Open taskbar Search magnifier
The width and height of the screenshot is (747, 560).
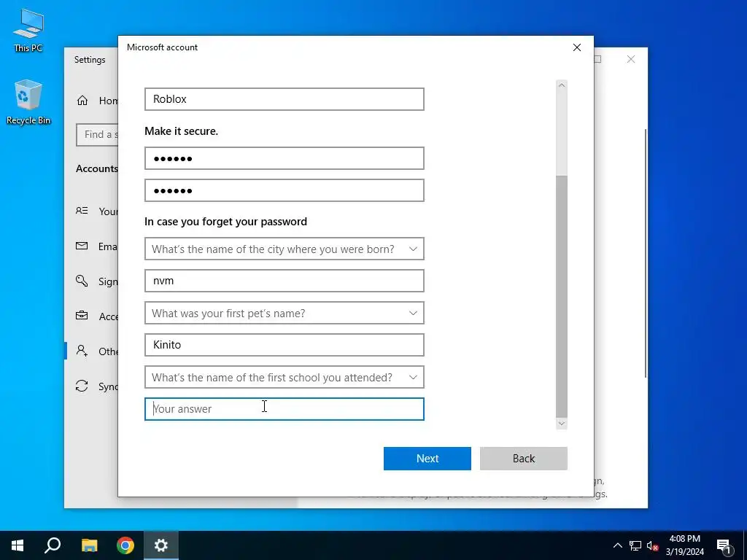coord(53,545)
